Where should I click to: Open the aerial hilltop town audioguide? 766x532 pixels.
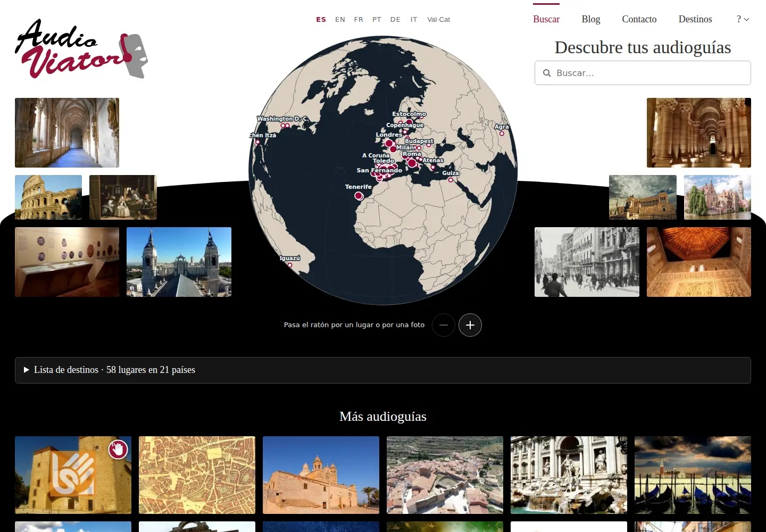445,475
